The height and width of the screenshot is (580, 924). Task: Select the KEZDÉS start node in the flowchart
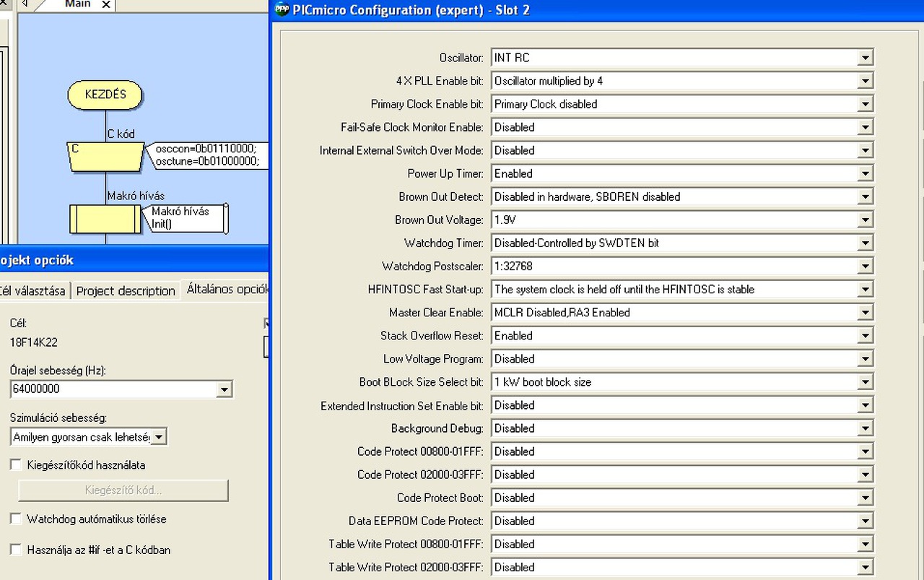(x=105, y=95)
